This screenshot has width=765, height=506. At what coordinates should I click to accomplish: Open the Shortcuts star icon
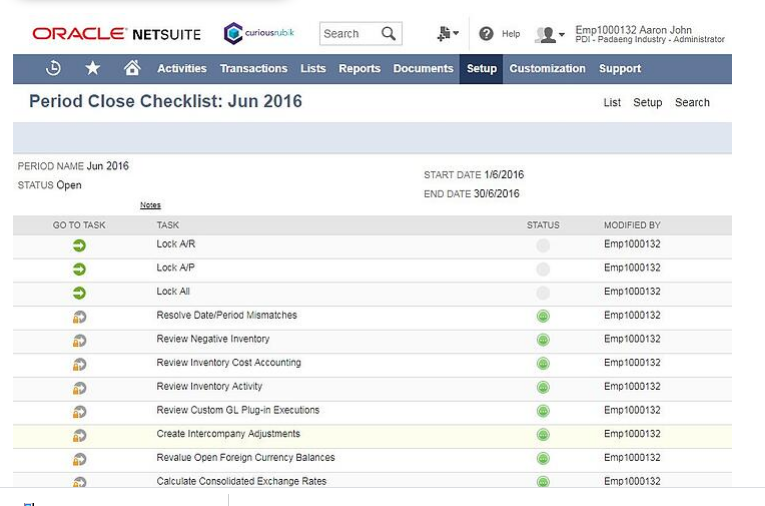(93, 68)
